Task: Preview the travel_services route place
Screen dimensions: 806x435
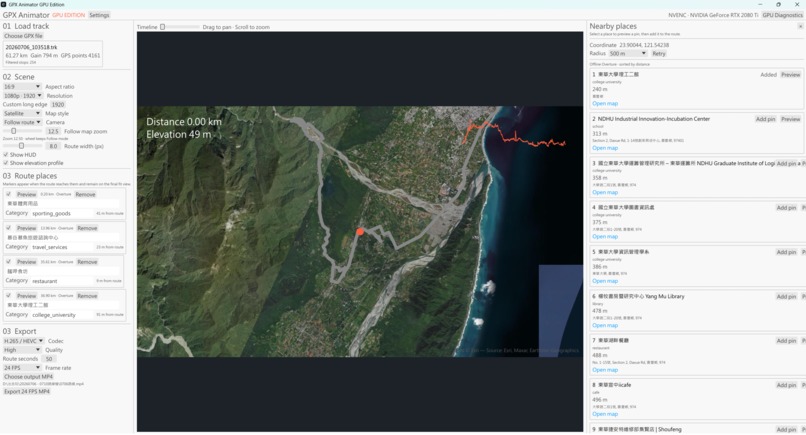Action: tap(26, 228)
